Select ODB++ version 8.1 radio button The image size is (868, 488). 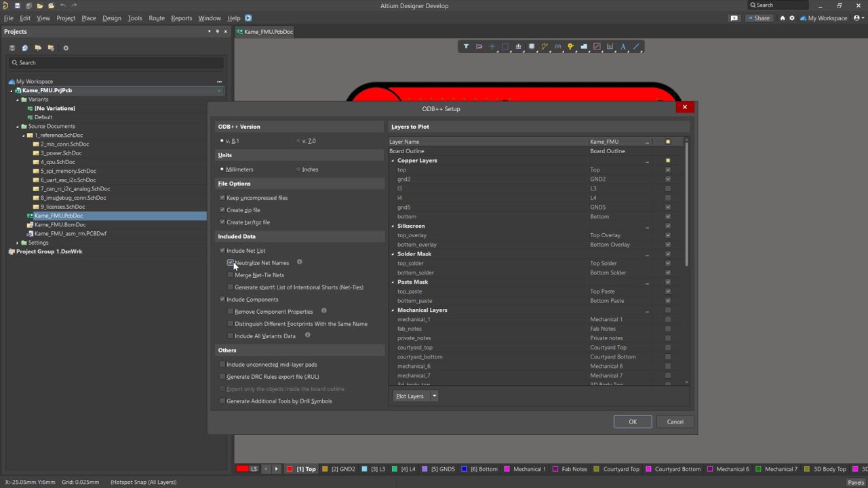[222, 141]
